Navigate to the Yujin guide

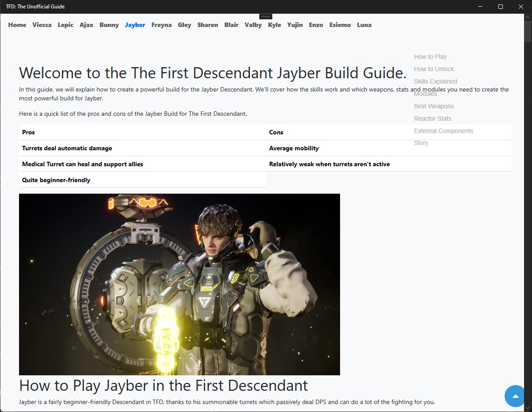coord(295,25)
